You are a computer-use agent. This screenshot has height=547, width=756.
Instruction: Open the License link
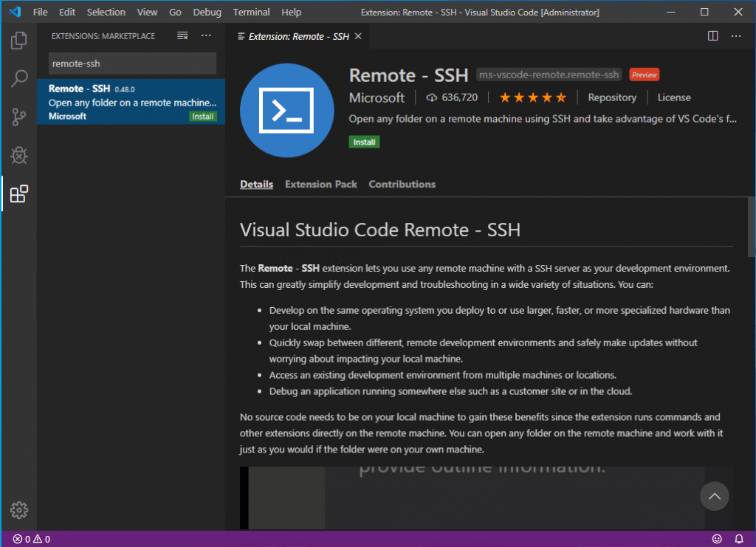click(x=674, y=98)
